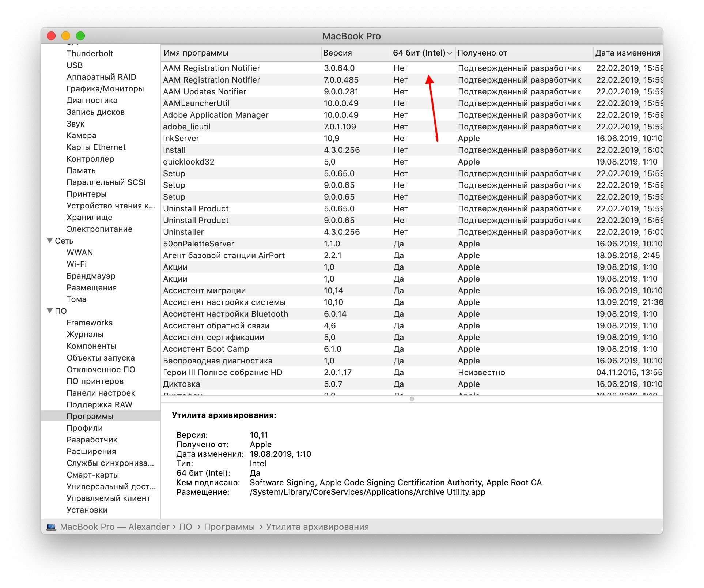Select the Ассистент миграции row
Image resolution: width=704 pixels, height=588 pixels.
pyautogui.click(x=412, y=290)
